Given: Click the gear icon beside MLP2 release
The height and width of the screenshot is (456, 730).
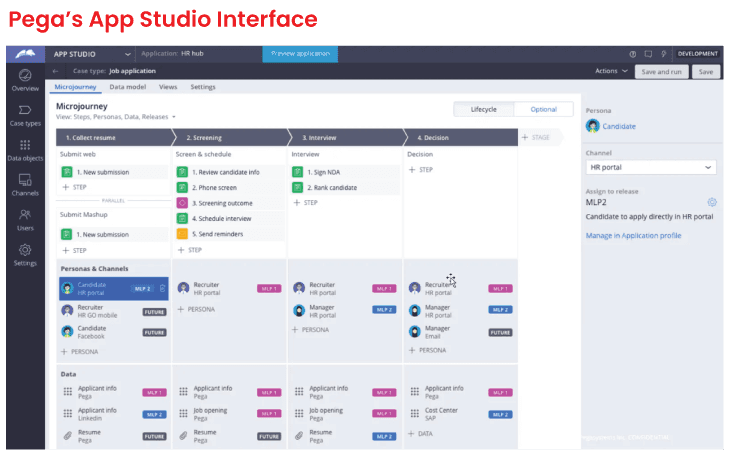Looking at the screenshot, I should 712,202.
